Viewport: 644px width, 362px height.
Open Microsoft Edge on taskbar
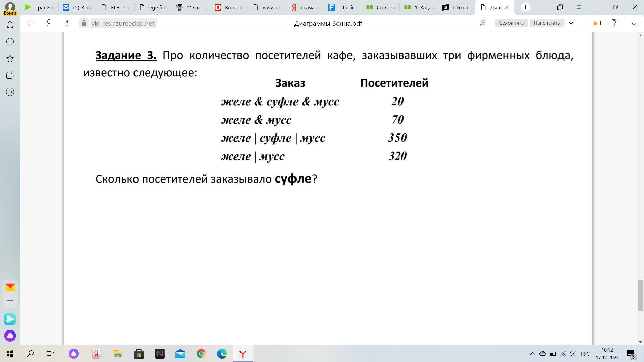click(222, 354)
